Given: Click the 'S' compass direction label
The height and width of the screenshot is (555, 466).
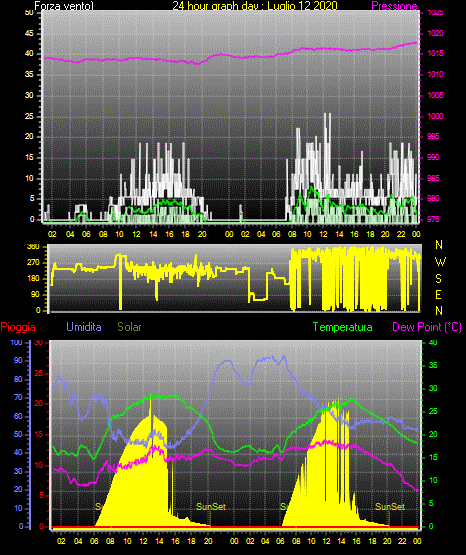Looking at the screenshot, I should point(438,279).
